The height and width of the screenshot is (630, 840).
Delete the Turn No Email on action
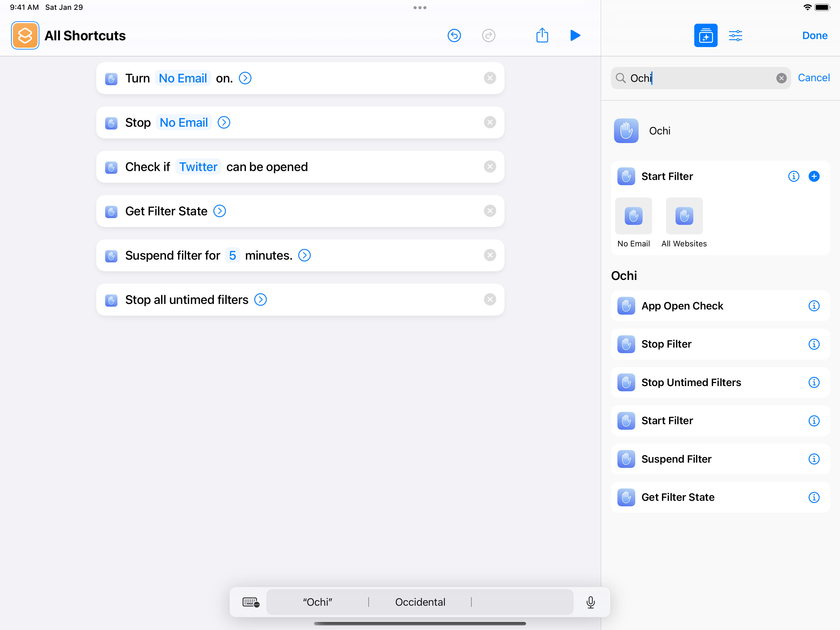pyautogui.click(x=489, y=78)
